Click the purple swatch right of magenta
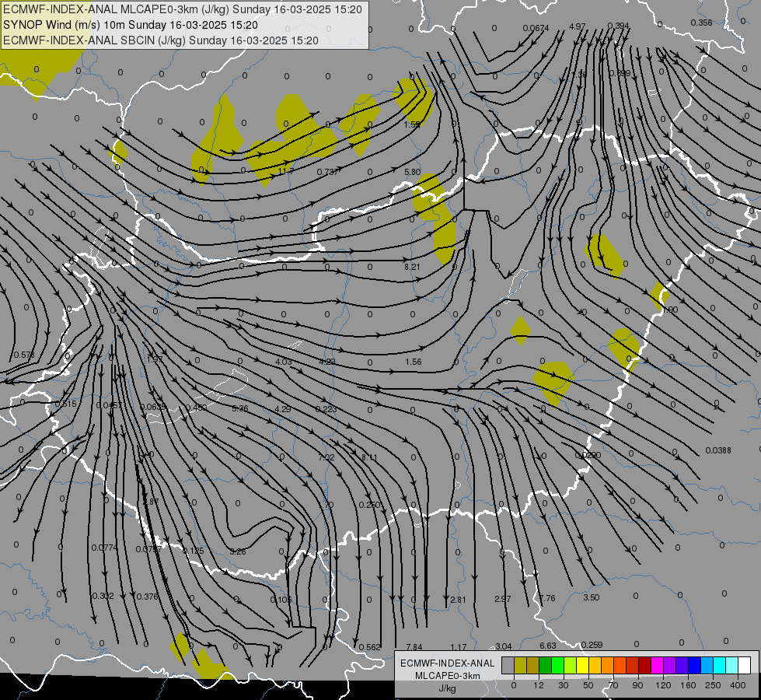The height and width of the screenshot is (700, 761). click(x=670, y=665)
